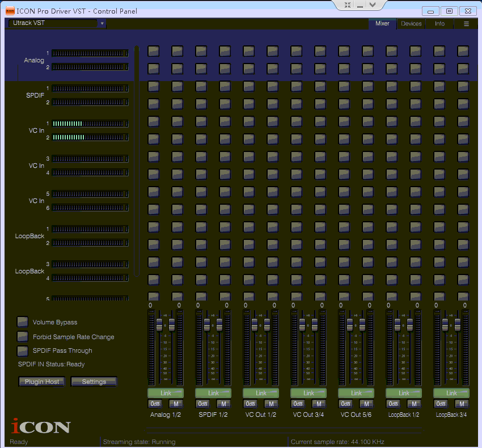Mute the LoopBack 3/4 output

[462, 404]
